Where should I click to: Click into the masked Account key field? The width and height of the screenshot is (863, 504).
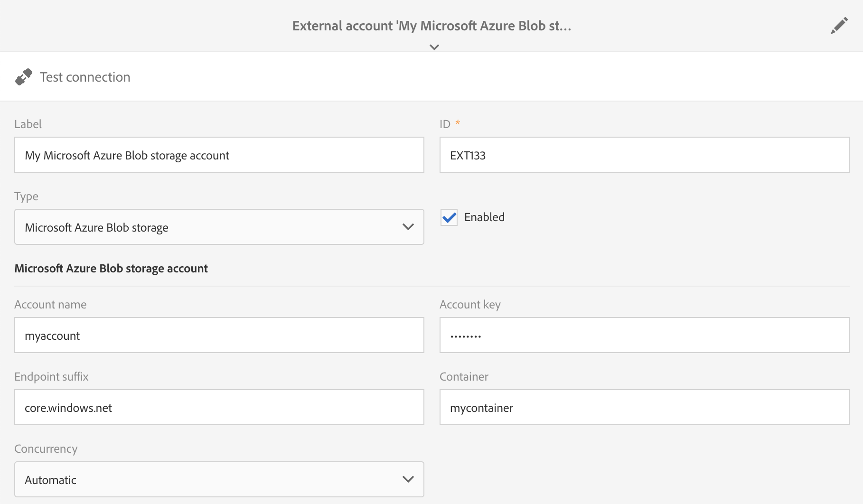tap(644, 336)
